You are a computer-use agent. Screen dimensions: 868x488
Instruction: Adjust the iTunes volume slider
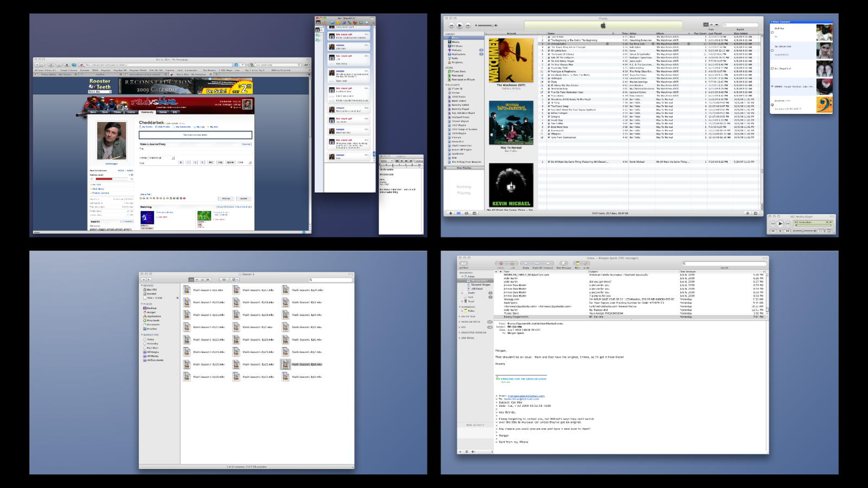click(486, 25)
